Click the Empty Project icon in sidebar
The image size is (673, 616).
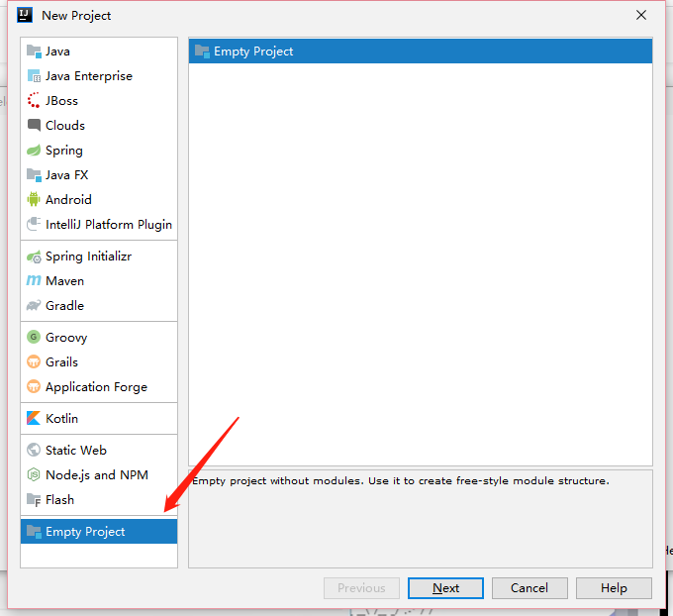34,532
